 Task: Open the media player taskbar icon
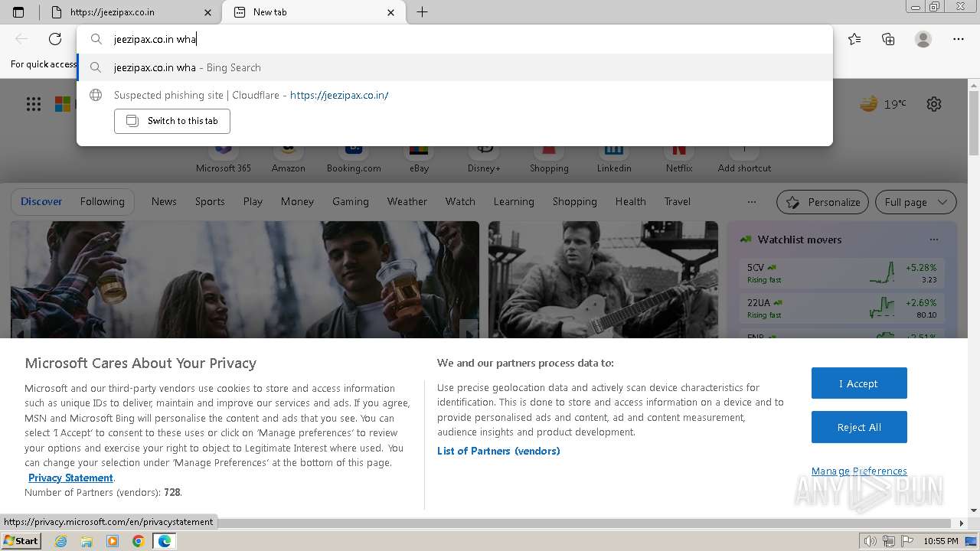113,541
